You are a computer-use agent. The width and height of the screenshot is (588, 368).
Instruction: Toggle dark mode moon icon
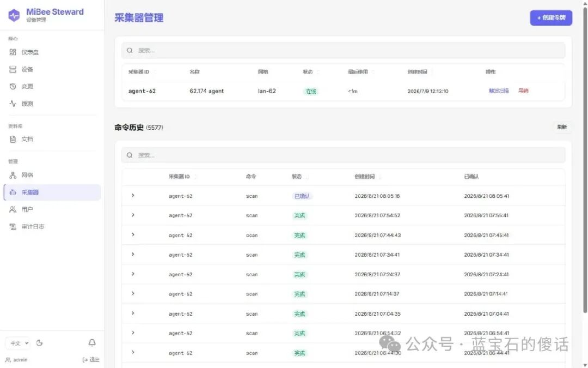click(39, 343)
